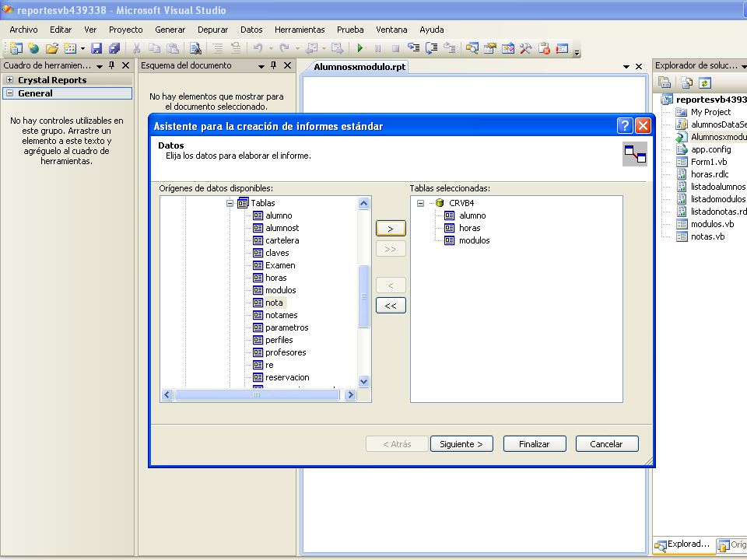Open the Generar menu
Image resolution: width=747 pixels, height=560 pixels.
click(170, 30)
